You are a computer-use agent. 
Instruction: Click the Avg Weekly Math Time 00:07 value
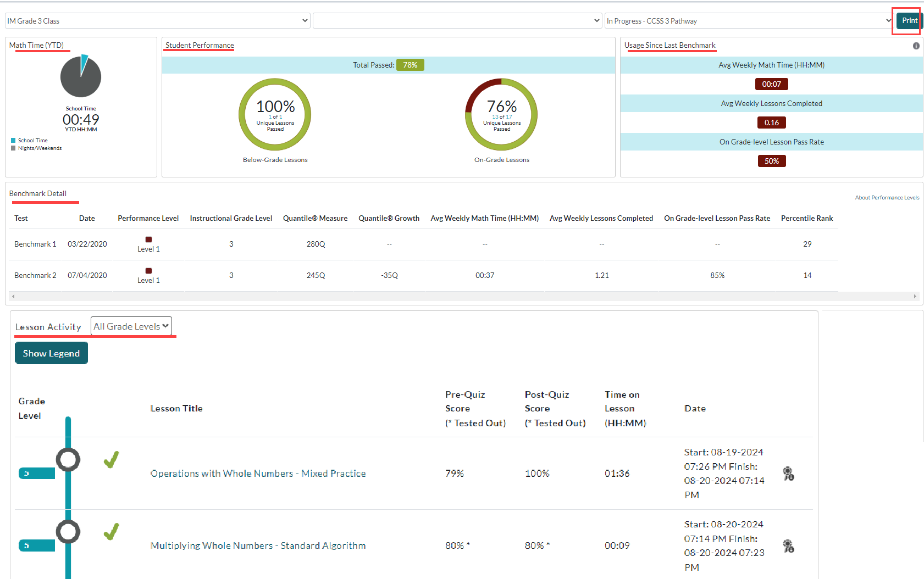point(772,84)
